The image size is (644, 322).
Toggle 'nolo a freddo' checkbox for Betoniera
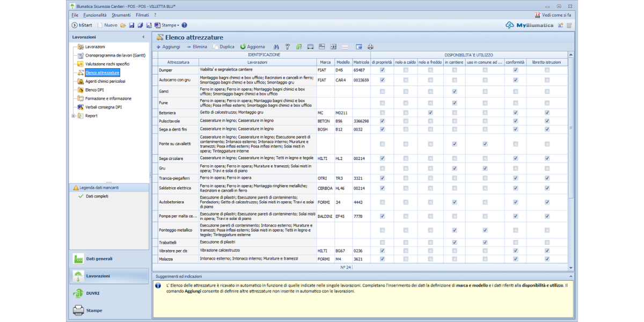430,113
